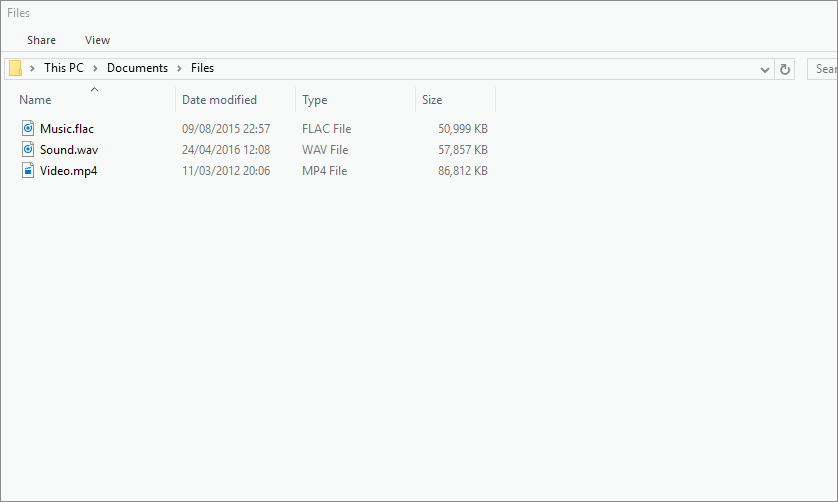838x502 pixels.
Task: Expand the chevron after This PC
Action: click(96, 69)
